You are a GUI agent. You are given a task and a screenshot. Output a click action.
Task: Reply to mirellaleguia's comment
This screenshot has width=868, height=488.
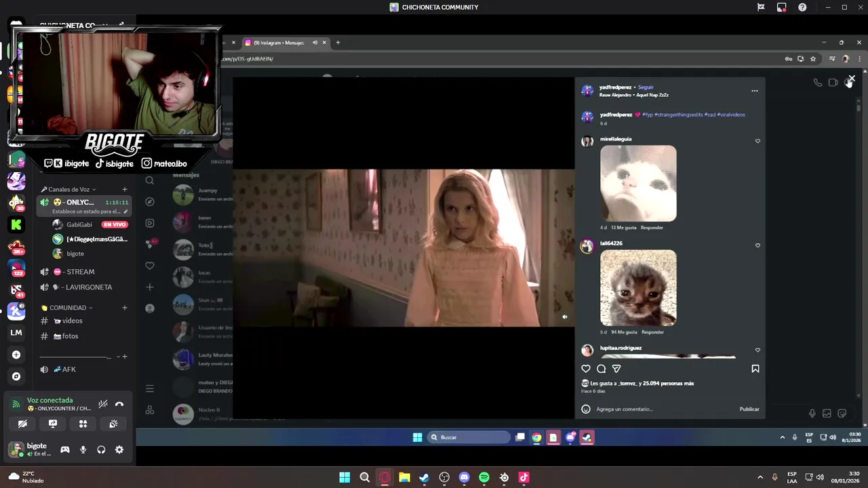click(x=652, y=228)
